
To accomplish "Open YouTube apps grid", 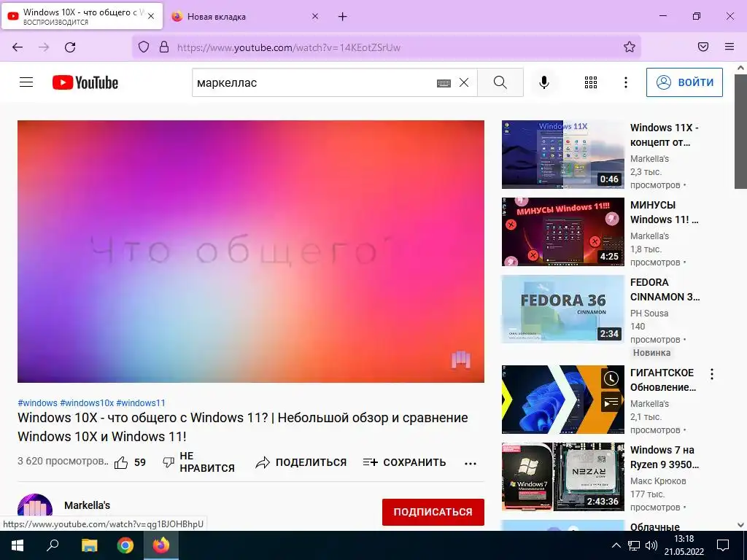I will (591, 82).
